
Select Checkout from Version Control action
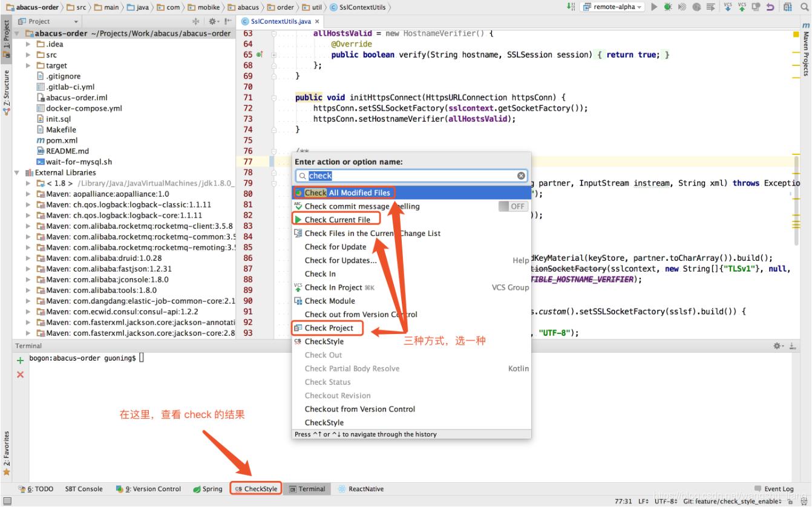(411, 409)
